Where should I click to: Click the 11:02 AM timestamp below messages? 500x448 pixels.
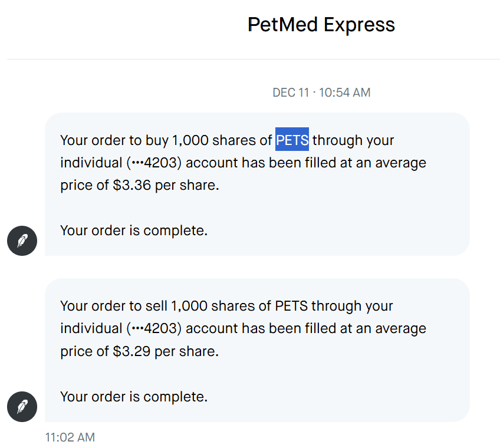70,437
